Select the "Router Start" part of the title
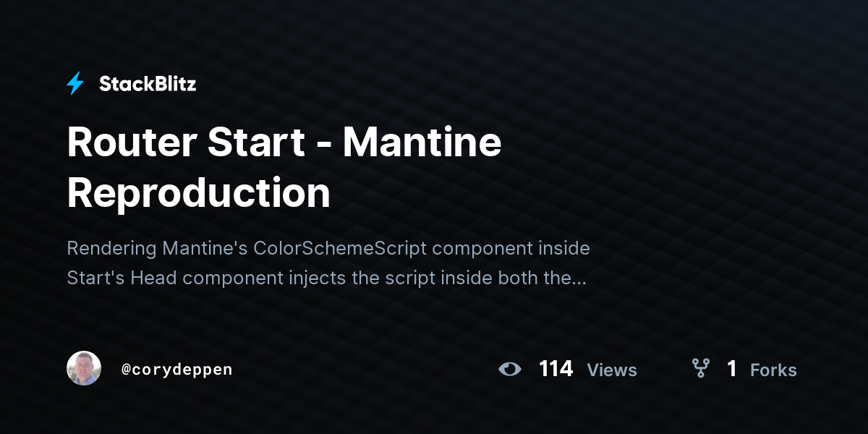This screenshot has width=868, height=434. (x=186, y=142)
